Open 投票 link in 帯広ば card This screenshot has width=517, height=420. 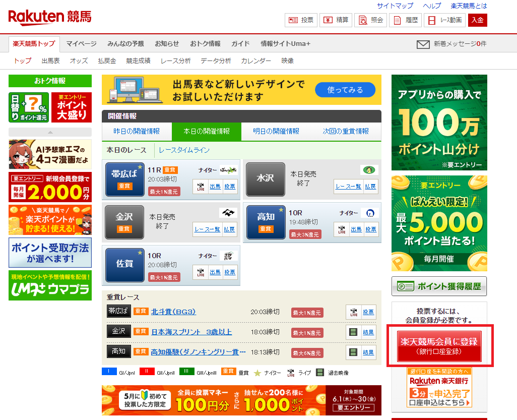coord(230,187)
